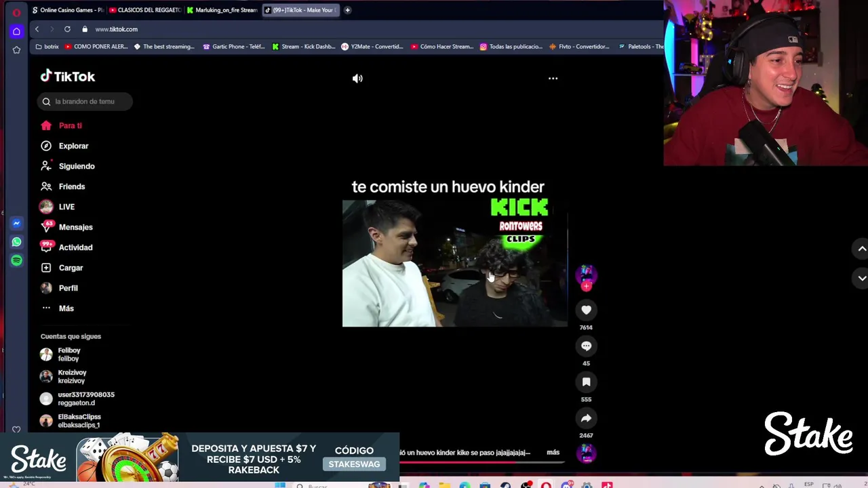Image resolution: width=868 pixels, height=488 pixels.
Task: Open the video's comments icon
Action: coord(586,346)
